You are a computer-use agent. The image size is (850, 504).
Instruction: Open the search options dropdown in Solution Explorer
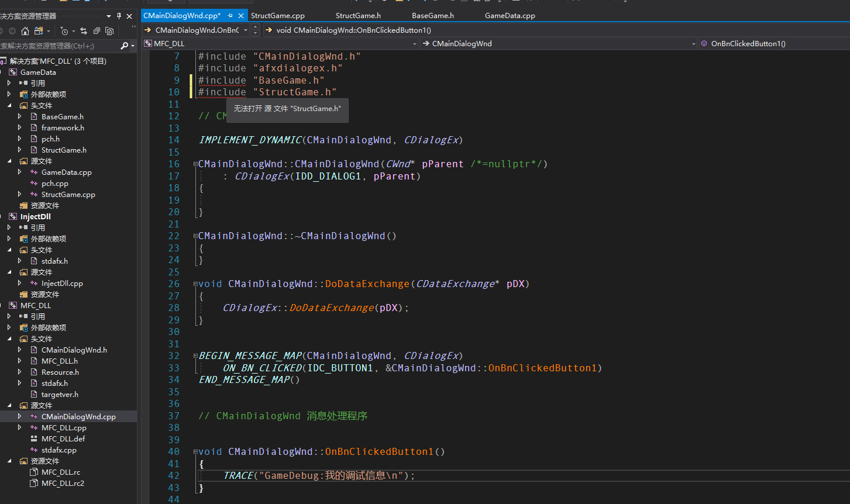(x=132, y=46)
